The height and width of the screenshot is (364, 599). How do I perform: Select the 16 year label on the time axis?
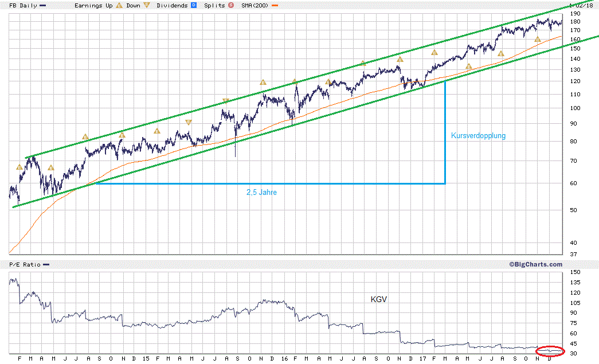pos(284,359)
